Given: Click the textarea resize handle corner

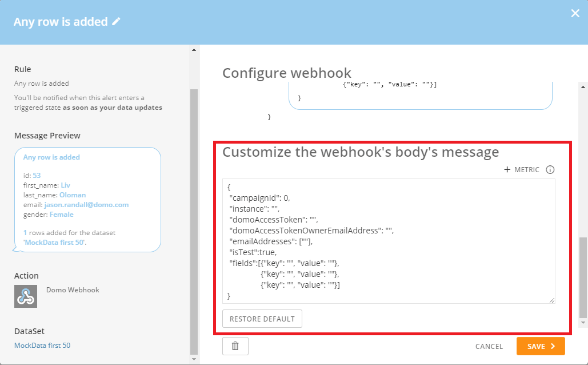Looking at the screenshot, I should (x=551, y=300).
